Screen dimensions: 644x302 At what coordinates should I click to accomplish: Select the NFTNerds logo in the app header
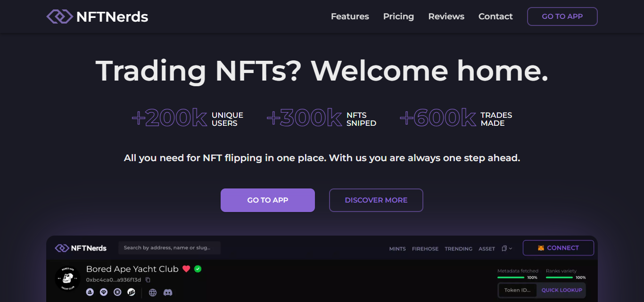80,247
